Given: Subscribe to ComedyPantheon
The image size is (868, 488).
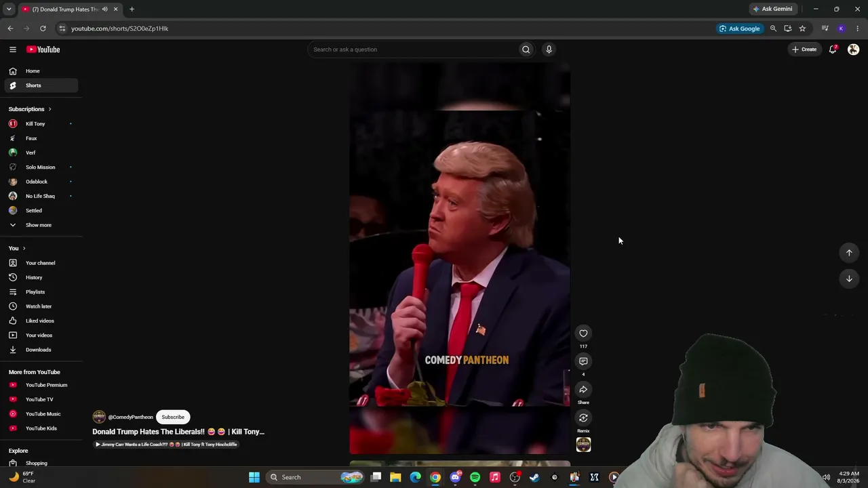Looking at the screenshot, I should pyautogui.click(x=173, y=417).
